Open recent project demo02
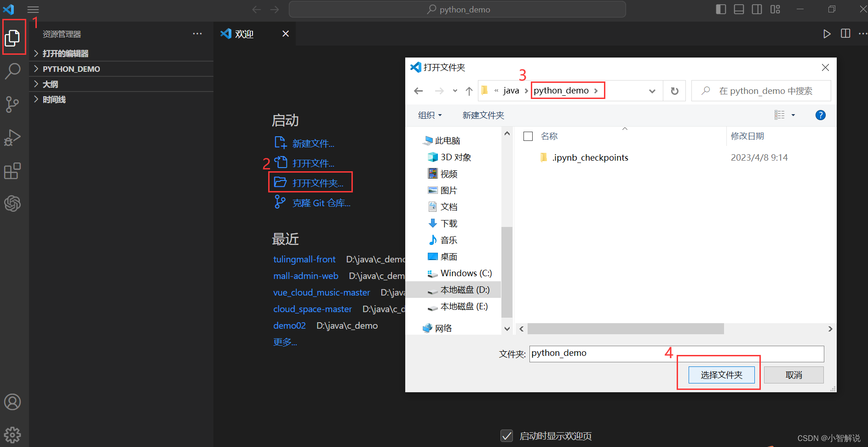This screenshot has height=447, width=868. [289, 325]
